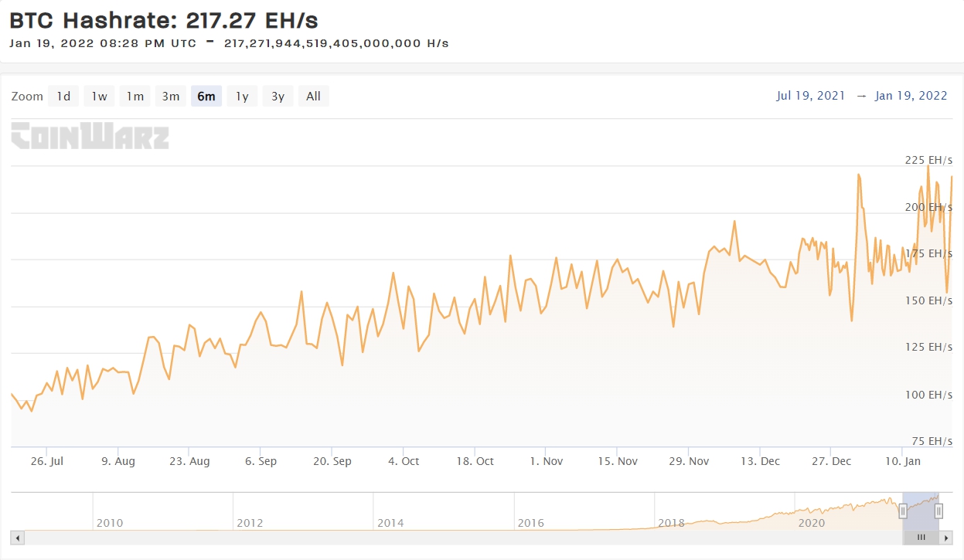
Task: Click the right range handle in navigator
Action: click(x=938, y=511)
